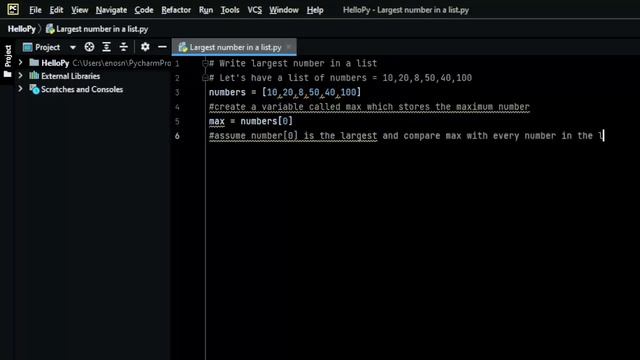
Task: Open the Project panel settings gear
Action: point(145,47)
